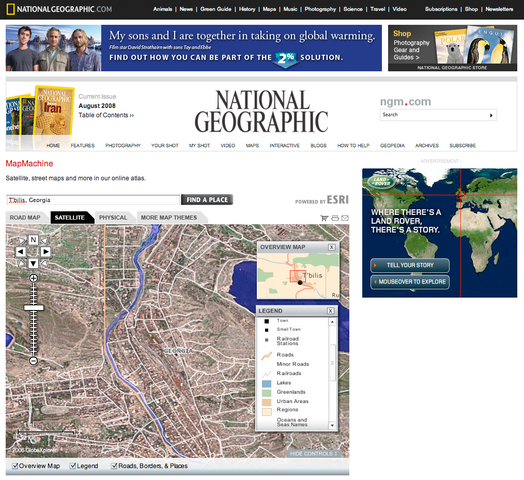
Task: Click the map zoom slider handle
Action: [33, 308]
